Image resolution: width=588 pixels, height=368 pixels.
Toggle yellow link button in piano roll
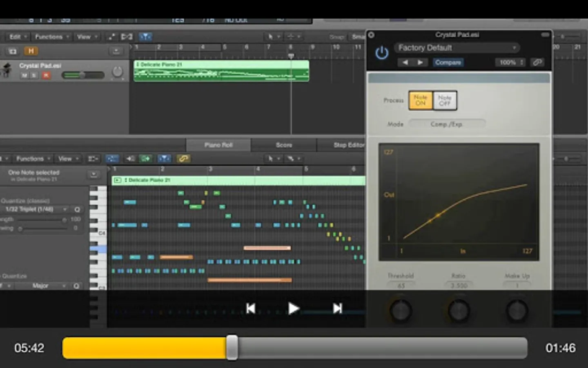pyautogui.click(x=183, y=159)
